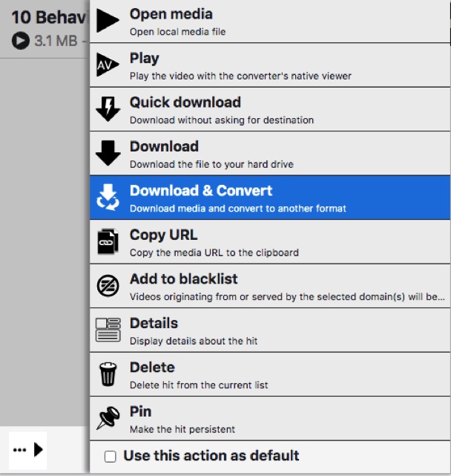Click the '10 Behav' media hit title
The height and width of the screenshot is (476, 451).
point(45,17)
